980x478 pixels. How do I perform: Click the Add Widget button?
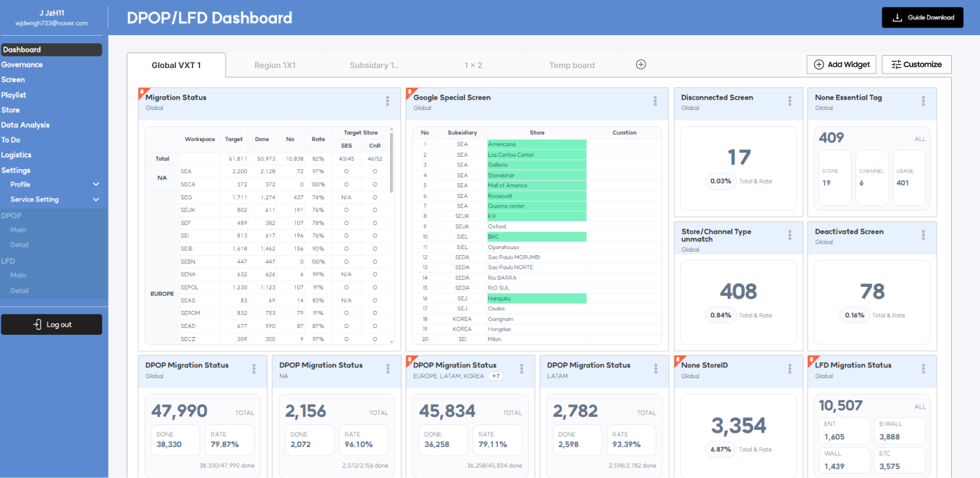841,65
